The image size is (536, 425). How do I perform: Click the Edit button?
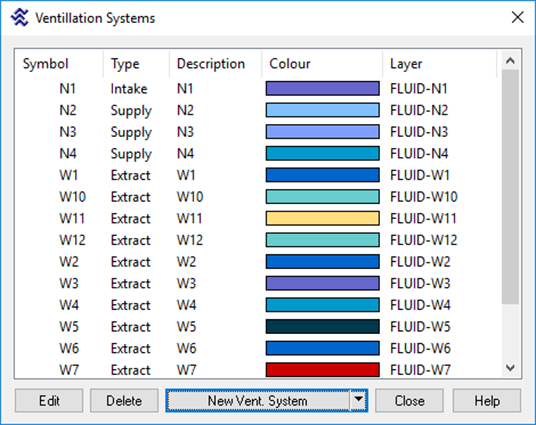point(49,400)
